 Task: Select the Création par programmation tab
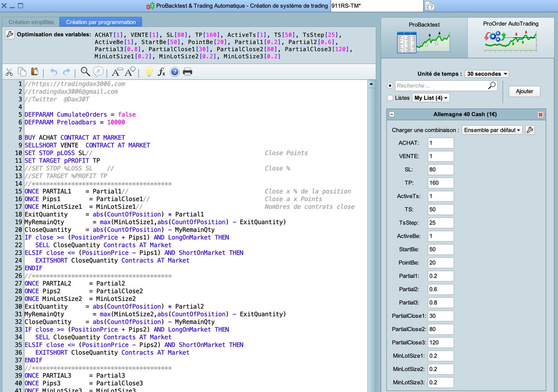(x=101, y=22)
